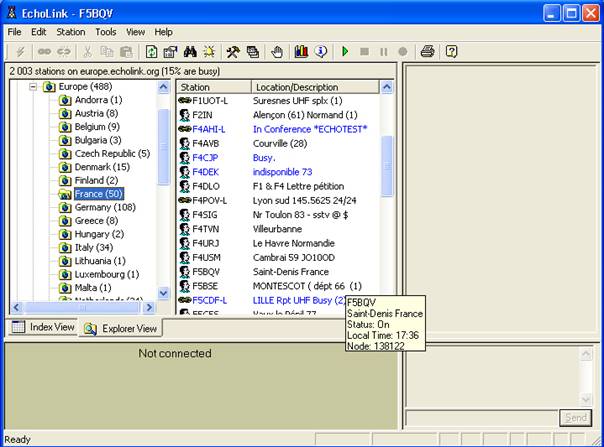Click the Print toolbar icon
Viewport: 604px width, 447px height.
(x=427, y=52)
